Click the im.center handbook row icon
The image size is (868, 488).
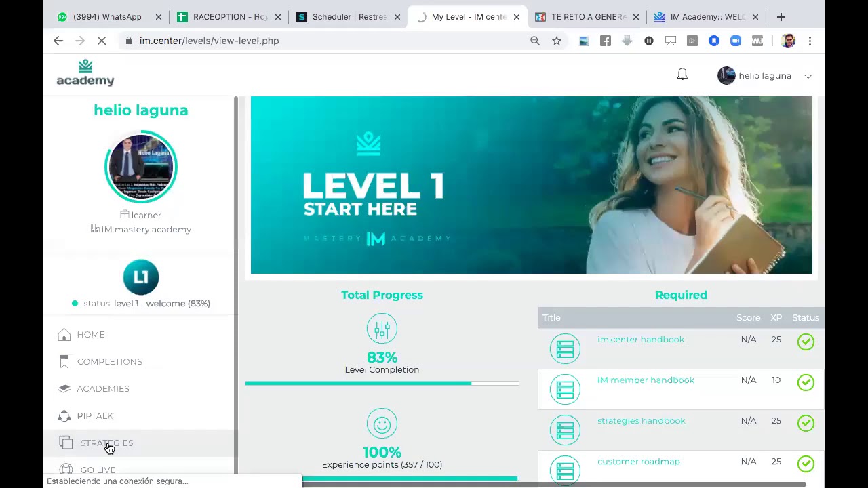point(565,349)
